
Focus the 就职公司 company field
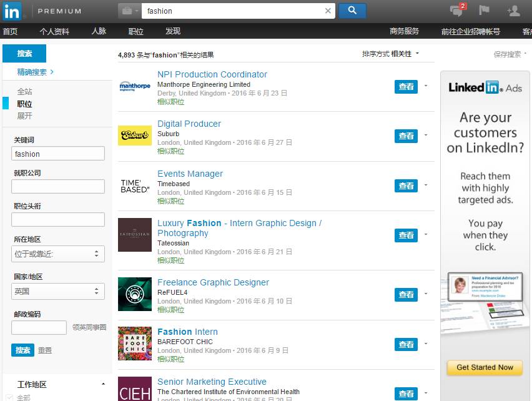[x=58, y=187]
